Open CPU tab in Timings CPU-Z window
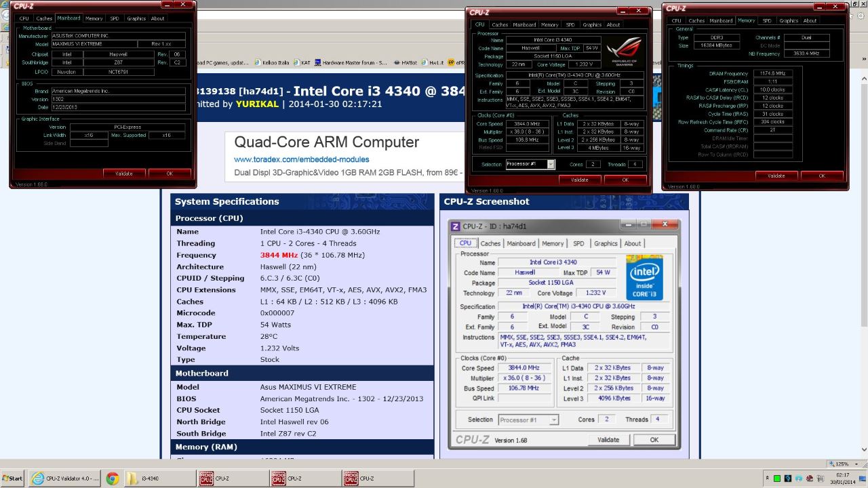This screenshot has height=488, width=868. coord(677,21)
